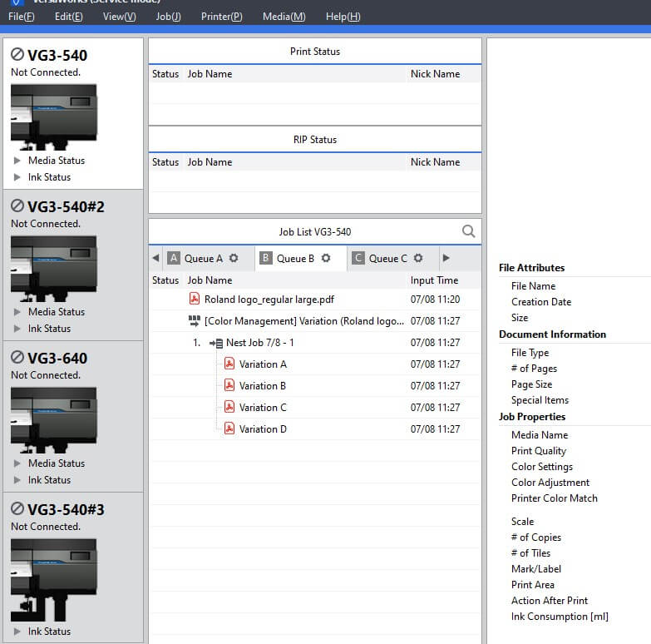This screenshot has height=644, width=651.
Task: Select Nest Job 7/8 - 1 row
Action: [315, 342]
